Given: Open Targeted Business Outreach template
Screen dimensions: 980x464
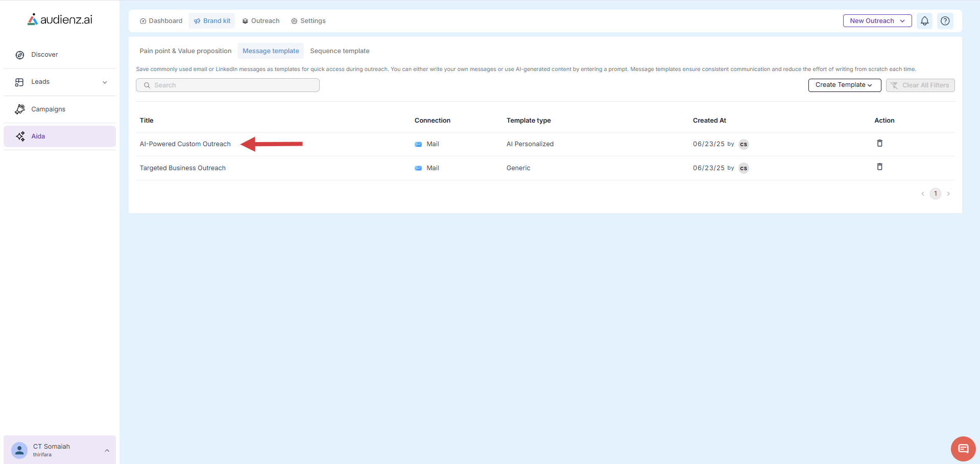Looking at the screenshot, I should pyautogui.click(x=183, y=168).
